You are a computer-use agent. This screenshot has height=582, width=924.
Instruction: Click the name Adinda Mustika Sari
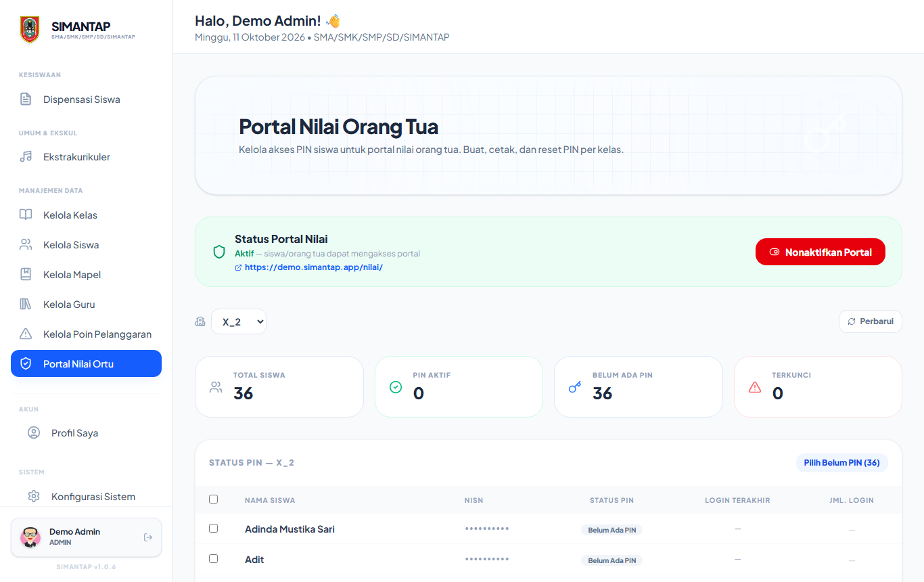click(290, 529)
